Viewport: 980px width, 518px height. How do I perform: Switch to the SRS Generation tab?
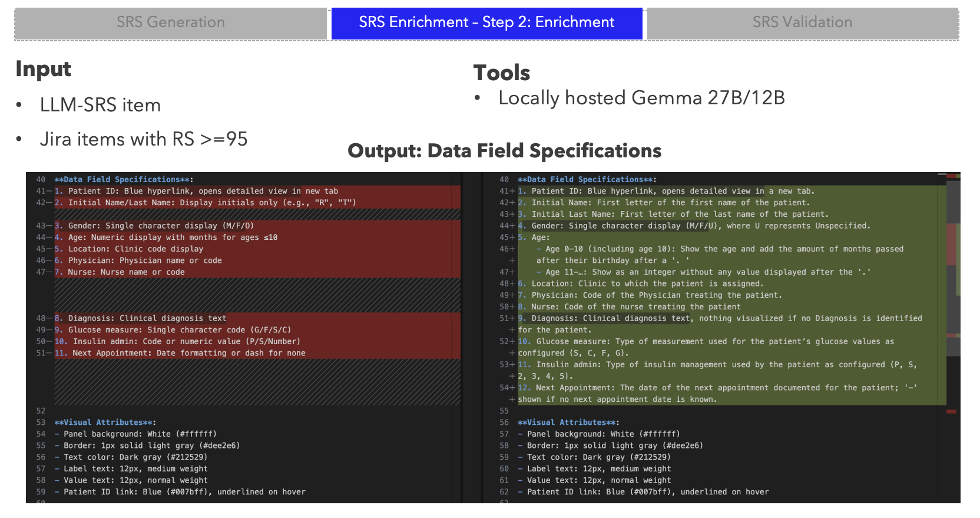(170, 23)
